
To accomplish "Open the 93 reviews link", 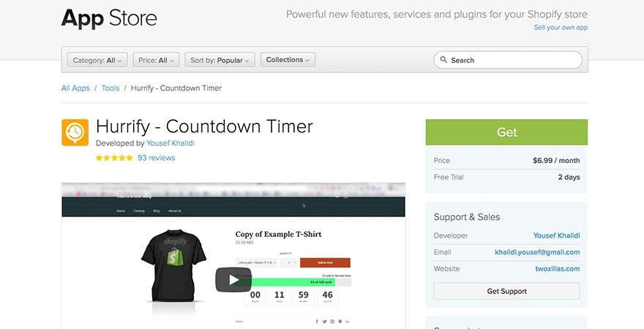I will [157, 158].
